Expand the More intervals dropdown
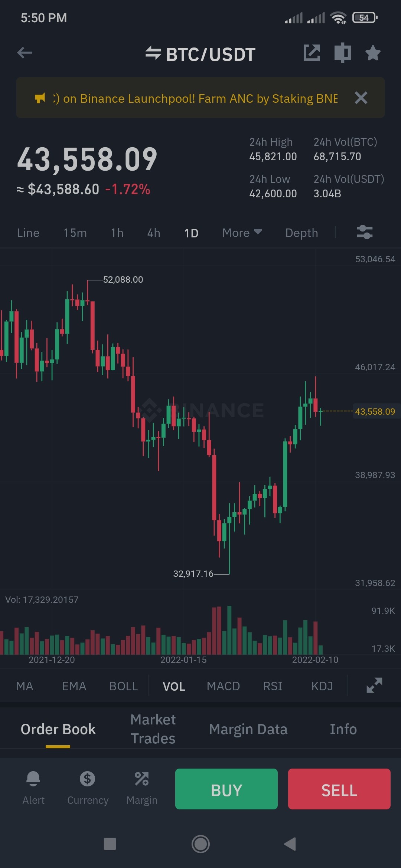 [242, 233]
